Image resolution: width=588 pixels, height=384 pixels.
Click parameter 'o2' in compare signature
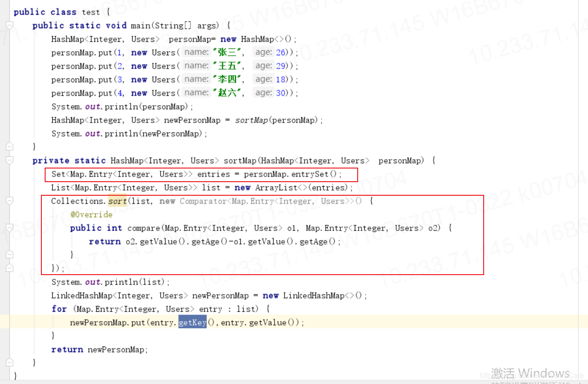click(x=433, y=228)
